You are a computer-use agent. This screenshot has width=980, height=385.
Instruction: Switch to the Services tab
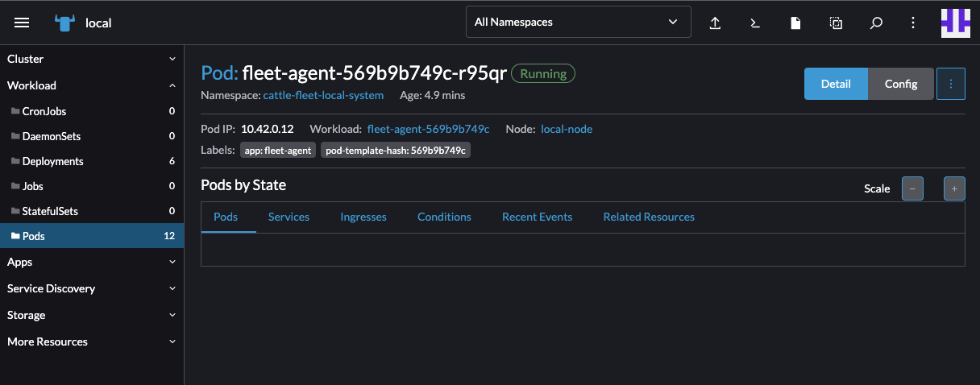289,217
